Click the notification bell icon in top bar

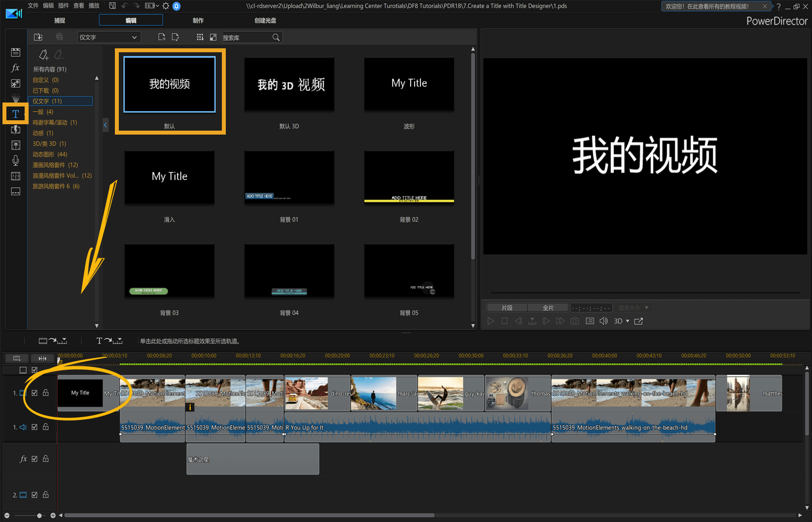click(x=177, y=6)
